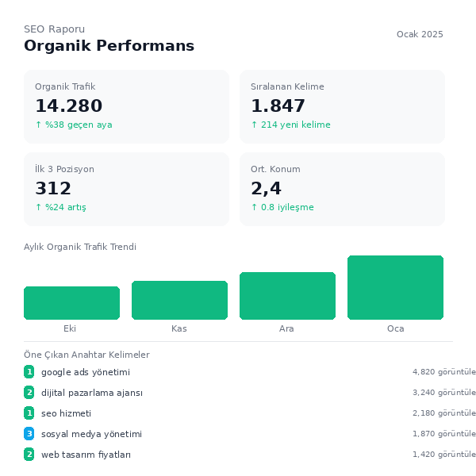The image size is (476, 476).
Task: Open the Sıralanan Kelime 1.847 card
Action: pos(342,107)
